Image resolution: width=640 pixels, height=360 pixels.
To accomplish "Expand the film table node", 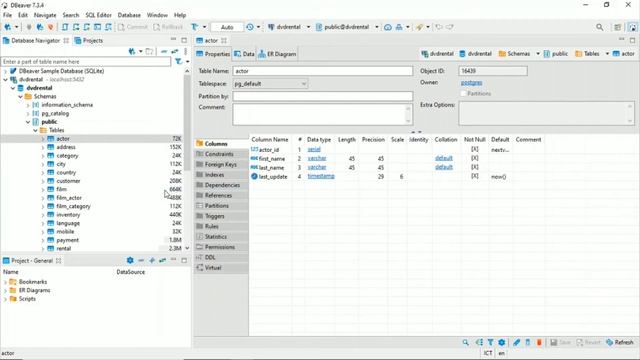I will coord(43,189).
